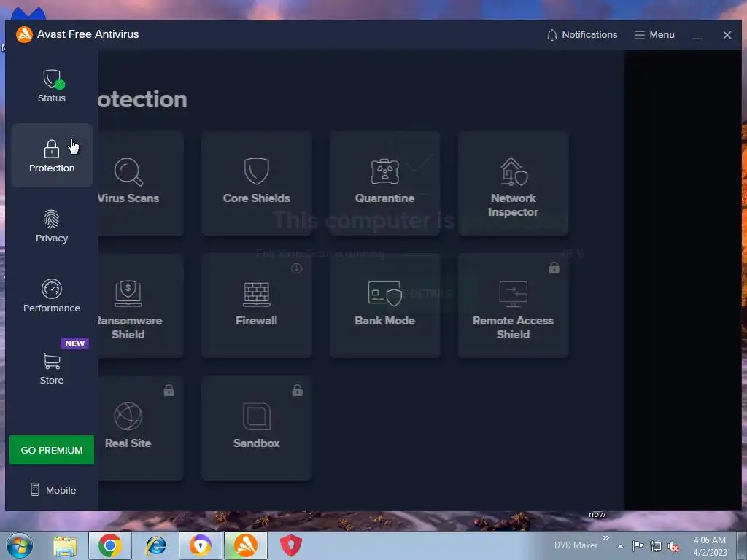This screenshot has width=747, height=560.
Task: Select the Avast Antivirus taskbar button
Action: tap(246, 545)
